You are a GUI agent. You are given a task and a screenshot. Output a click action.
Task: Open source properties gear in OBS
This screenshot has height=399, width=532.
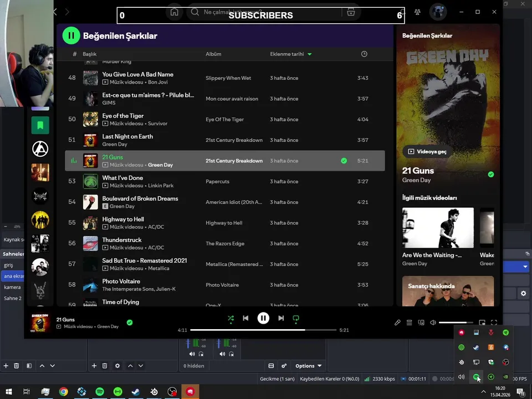coord(117,366)
